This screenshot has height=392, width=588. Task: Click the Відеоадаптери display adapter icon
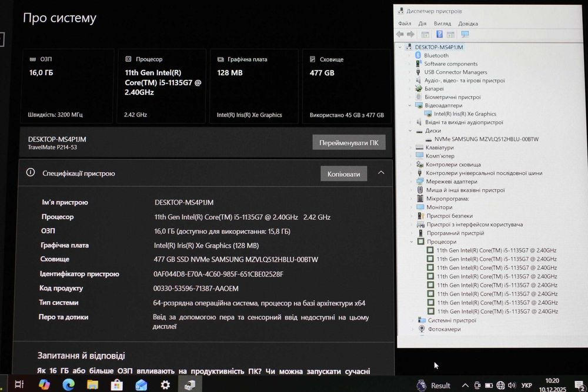pyautogui.click(x=419, y=105)
